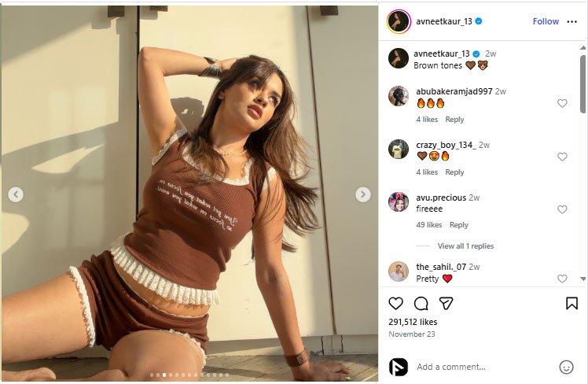Viewport: 588px width, 384px height.
Task: Open the_sahil._07 profile avatar
Action: click(399, 271)
